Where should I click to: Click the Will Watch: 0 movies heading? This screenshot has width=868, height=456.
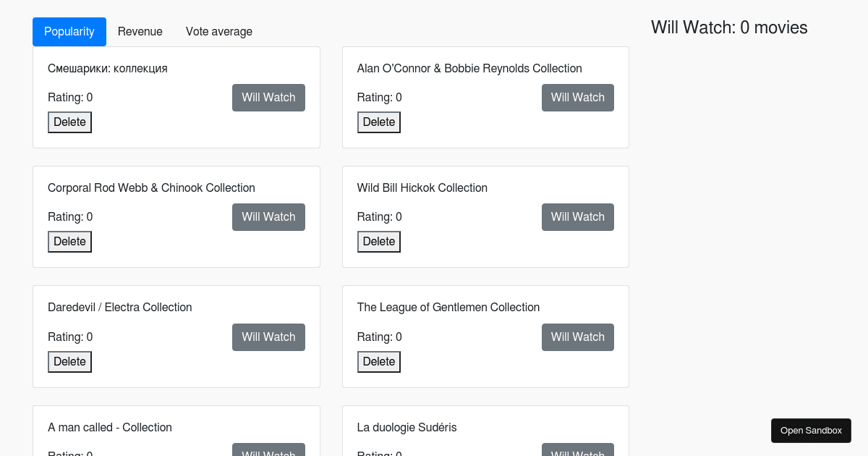click(729, 28)
